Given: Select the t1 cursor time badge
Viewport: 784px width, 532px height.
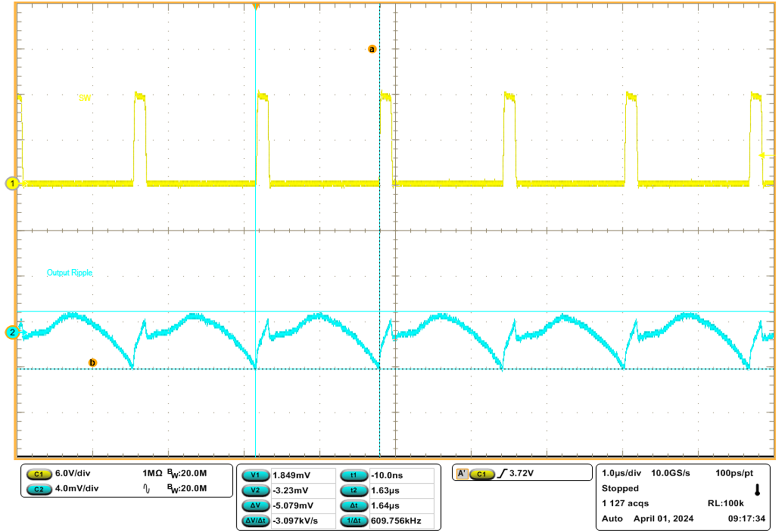Looking at the screenshot, I should 353,476.
